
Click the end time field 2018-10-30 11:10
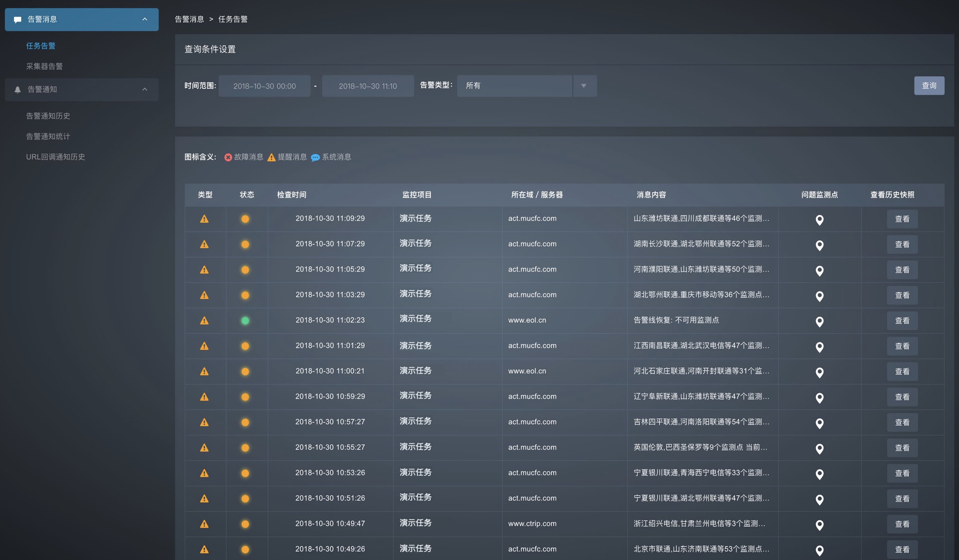(x=368, y=86)
